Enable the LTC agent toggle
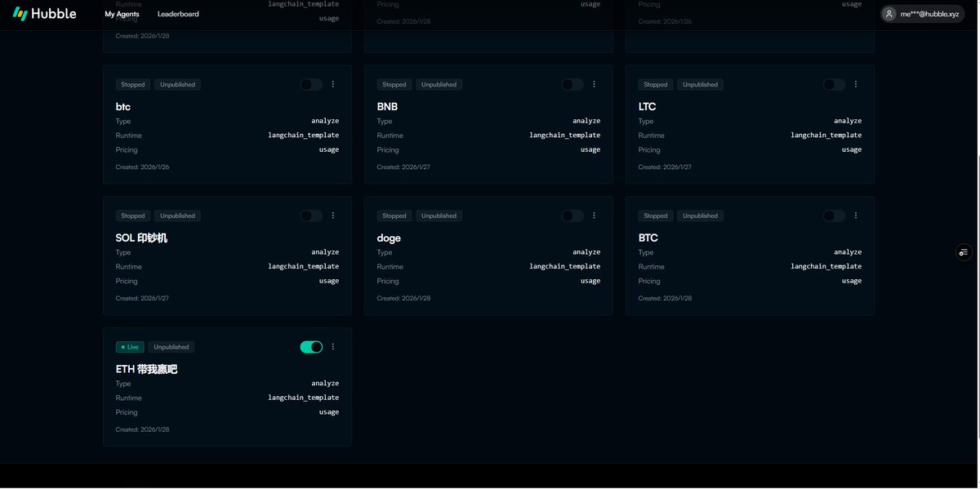 [x=834, y=84]
